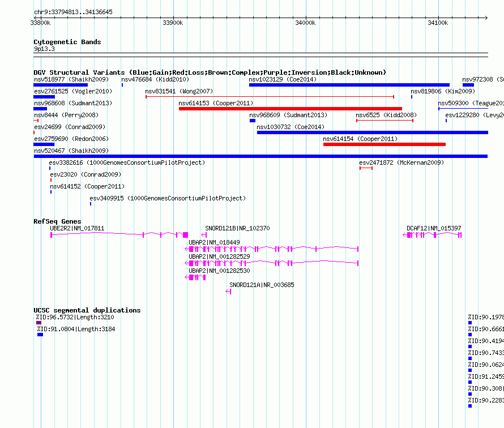Open UCSC segmental duplications track title

pos(87,310)
